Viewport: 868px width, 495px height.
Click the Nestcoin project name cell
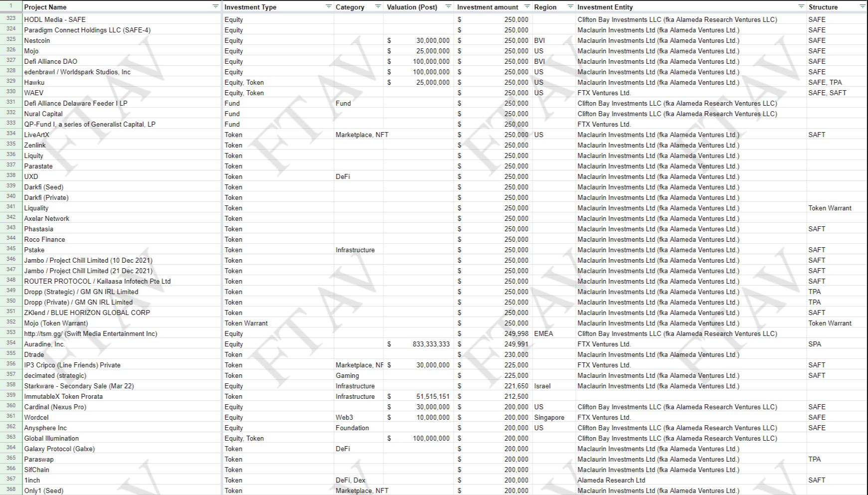37,41
